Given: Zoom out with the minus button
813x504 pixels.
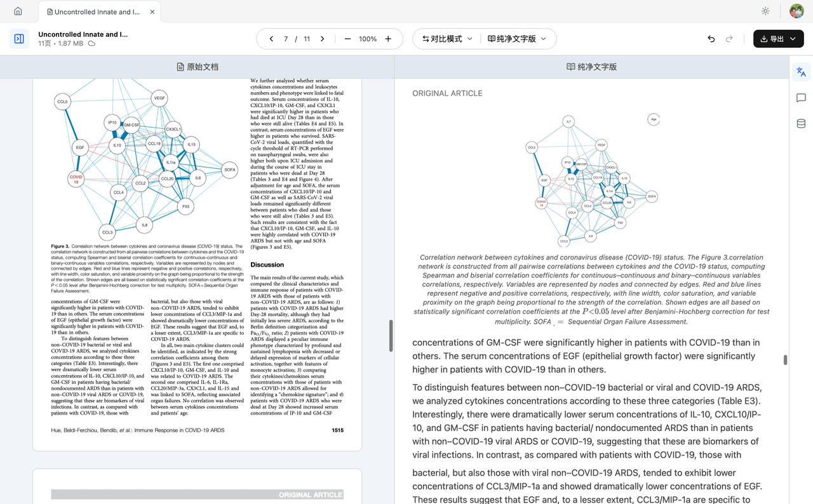Looking at the screenshot, I should (x=347, y=39).
